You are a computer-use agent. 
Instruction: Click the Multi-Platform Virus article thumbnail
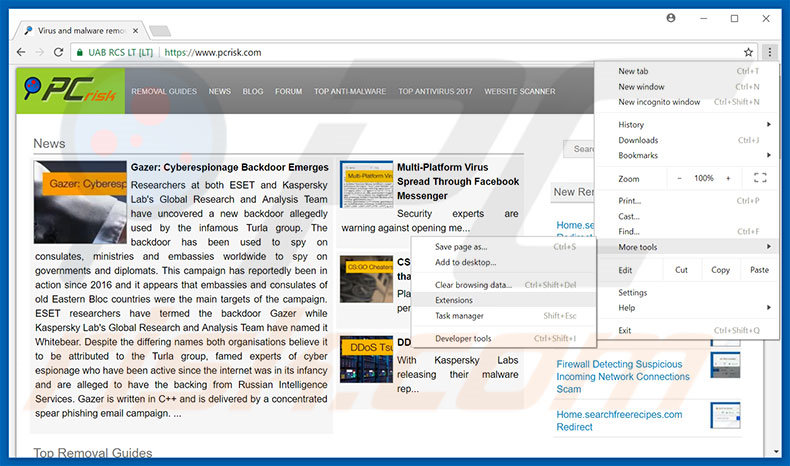(366, 184)
